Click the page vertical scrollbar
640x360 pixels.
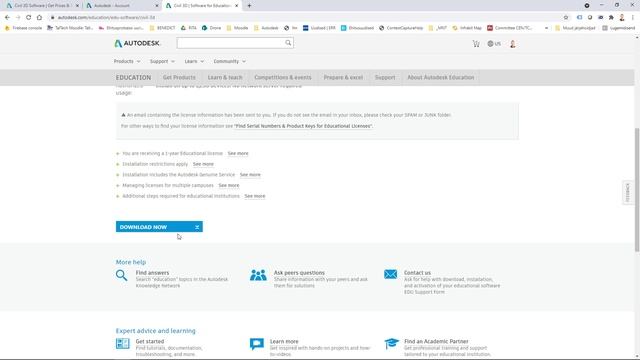(637, 189)
